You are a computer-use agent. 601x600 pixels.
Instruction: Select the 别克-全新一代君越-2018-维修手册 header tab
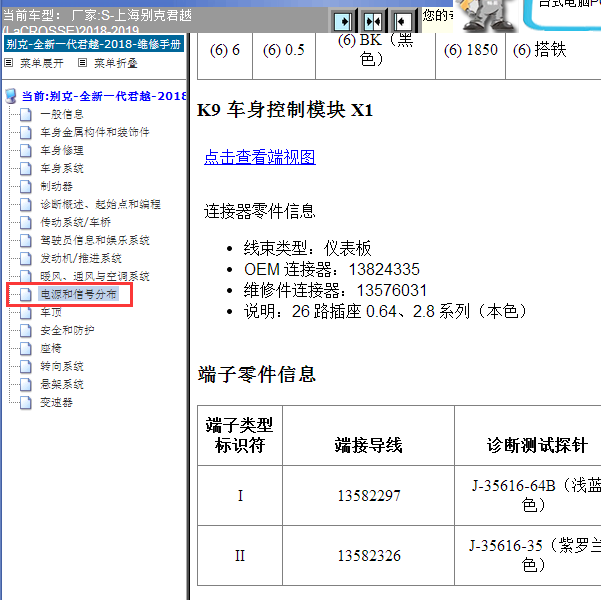click(94, 44)
